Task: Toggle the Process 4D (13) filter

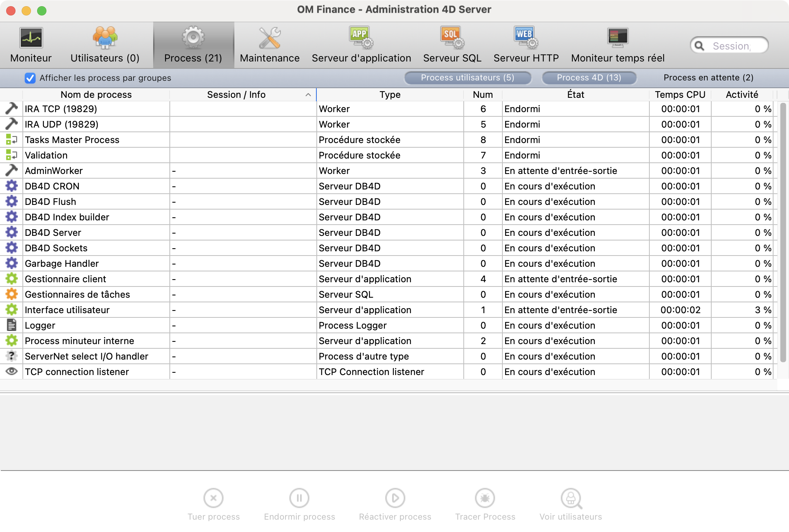Action: 589,78
